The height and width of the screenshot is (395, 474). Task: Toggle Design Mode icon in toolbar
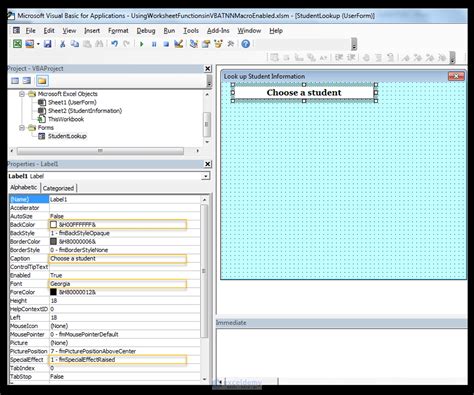(x=178, y=44)
